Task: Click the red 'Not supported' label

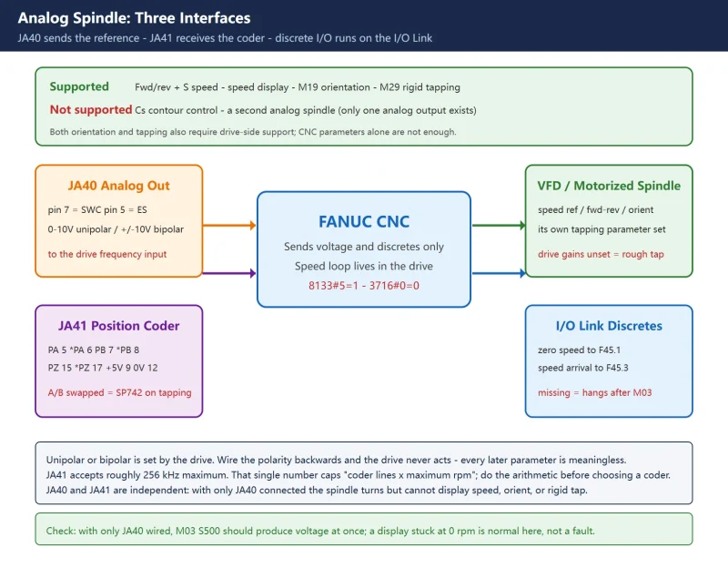Action: coord(91,109)
